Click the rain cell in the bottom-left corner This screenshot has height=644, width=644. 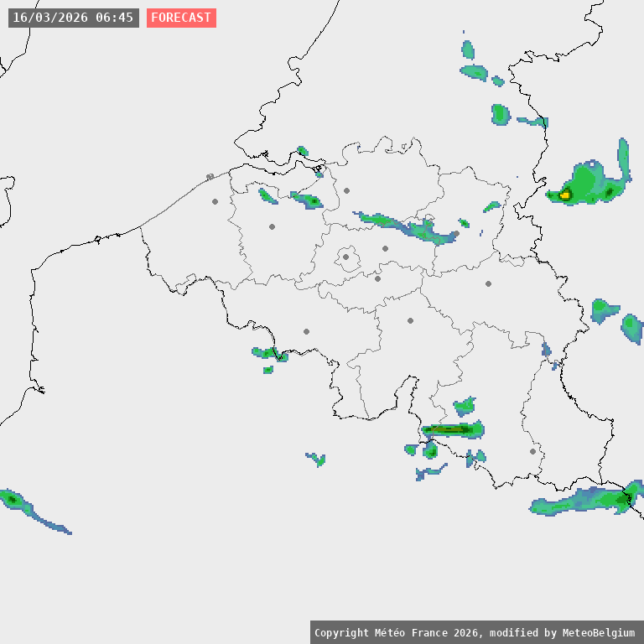tap(13, 499)
